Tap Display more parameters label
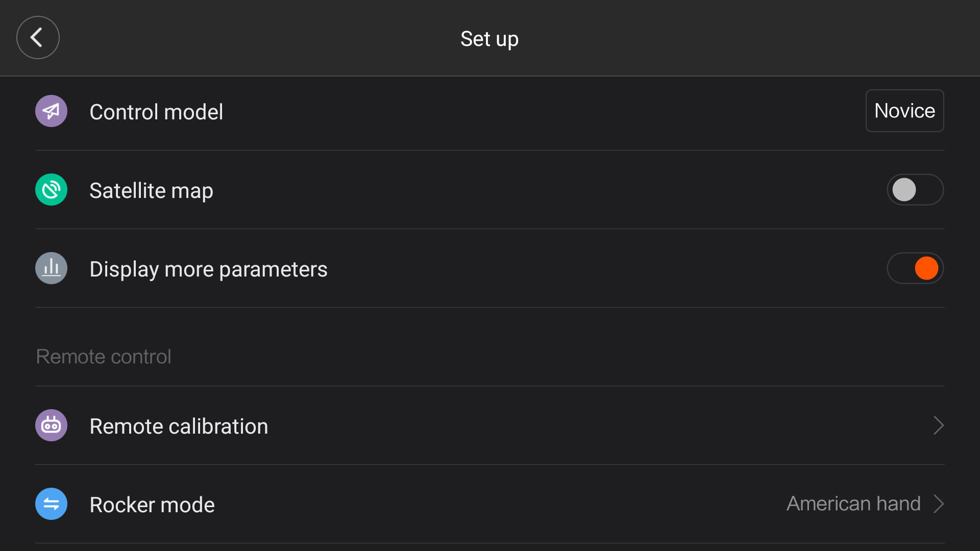The height and width of the screenshot is (551, 980). pyautogui.click(x=208, y=269)
